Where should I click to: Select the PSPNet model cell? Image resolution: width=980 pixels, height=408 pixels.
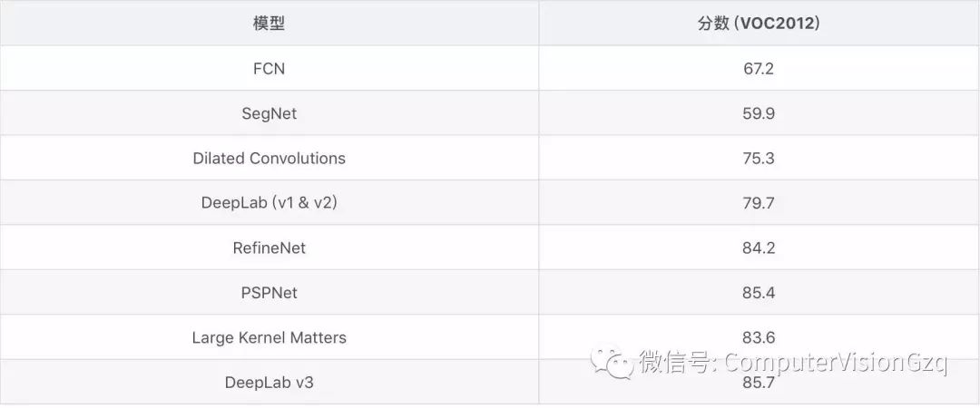coord(269,293)
